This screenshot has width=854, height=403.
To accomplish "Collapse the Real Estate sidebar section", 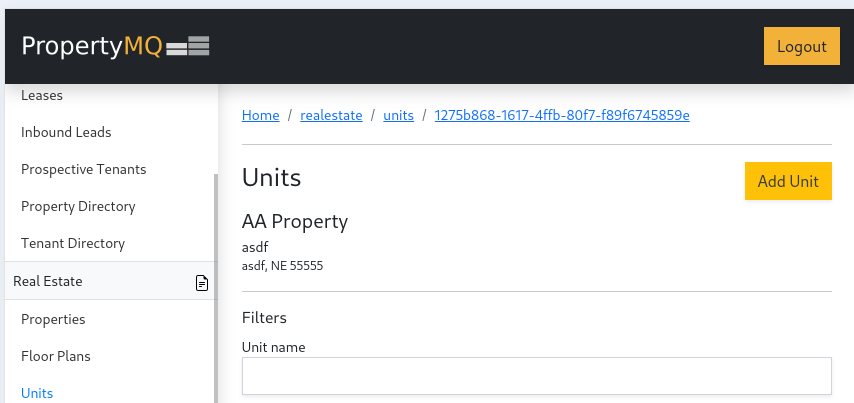I will coord(48,282).
